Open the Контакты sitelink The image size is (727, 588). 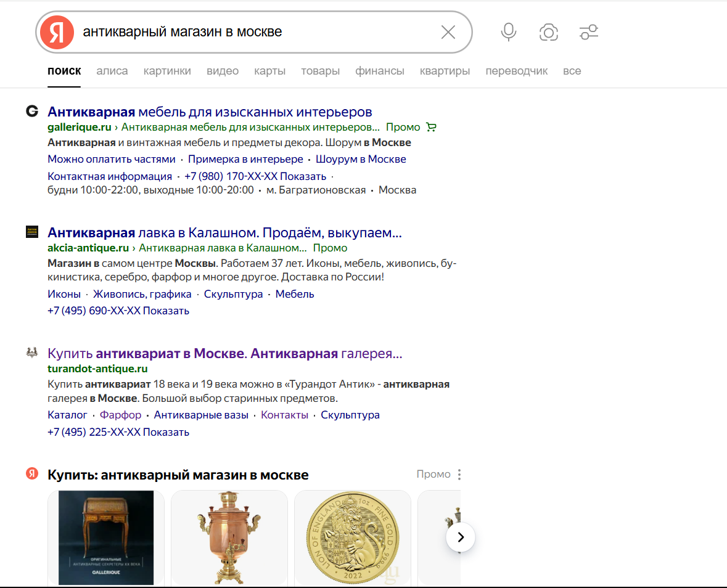[x=285, y=415]
